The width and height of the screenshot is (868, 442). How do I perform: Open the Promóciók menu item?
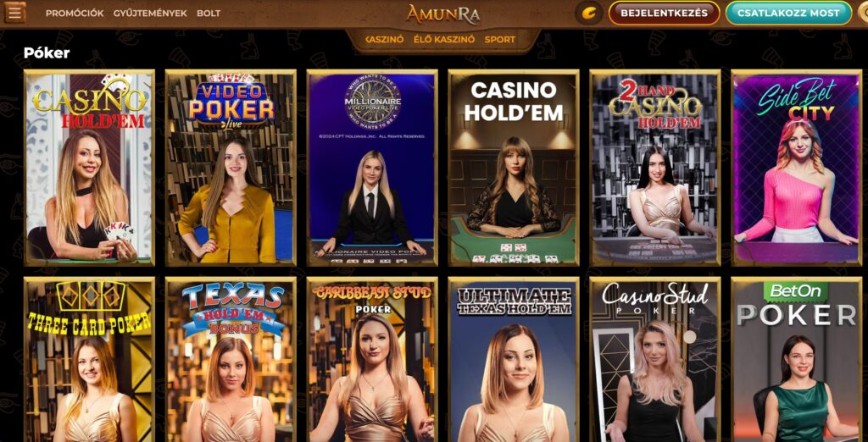75,14
